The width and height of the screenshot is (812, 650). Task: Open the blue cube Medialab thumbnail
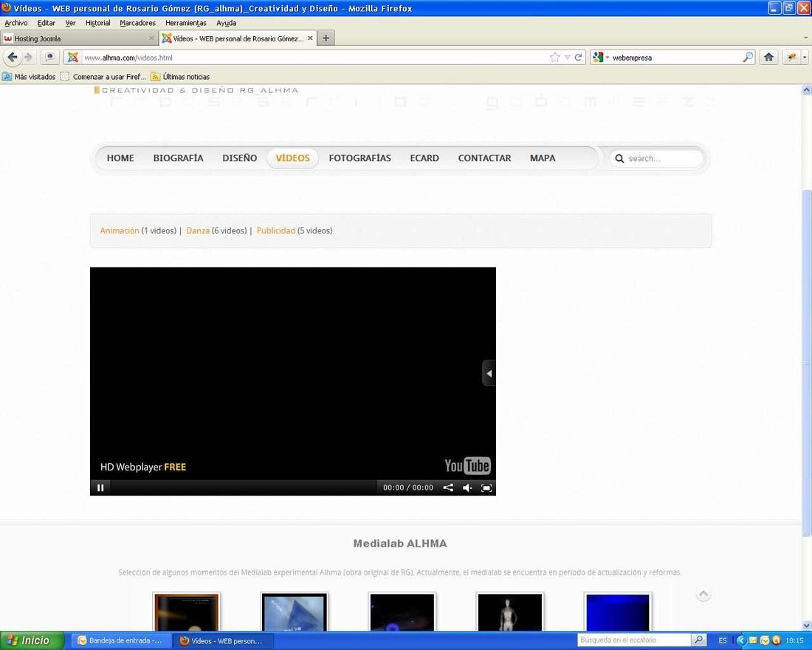[x=294, y=612]
